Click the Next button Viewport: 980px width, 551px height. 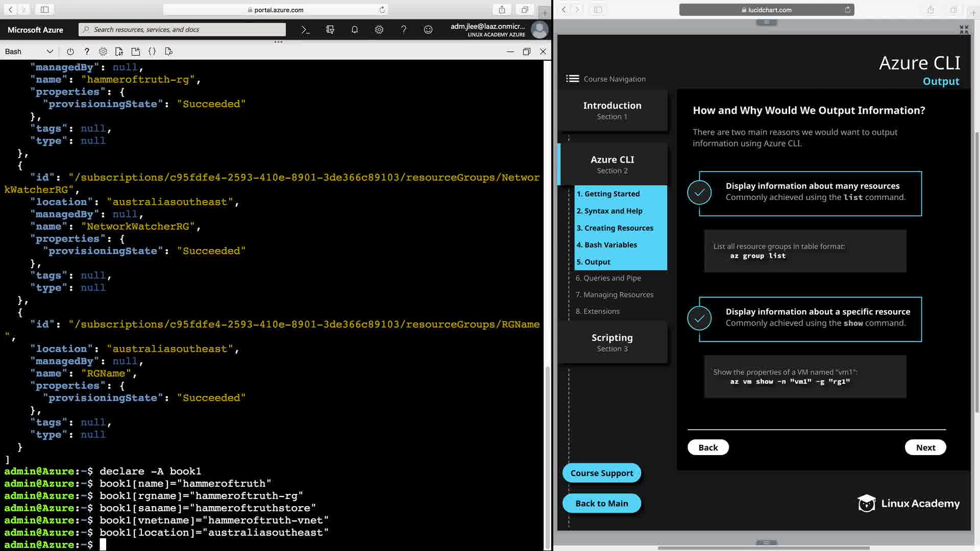925,447
